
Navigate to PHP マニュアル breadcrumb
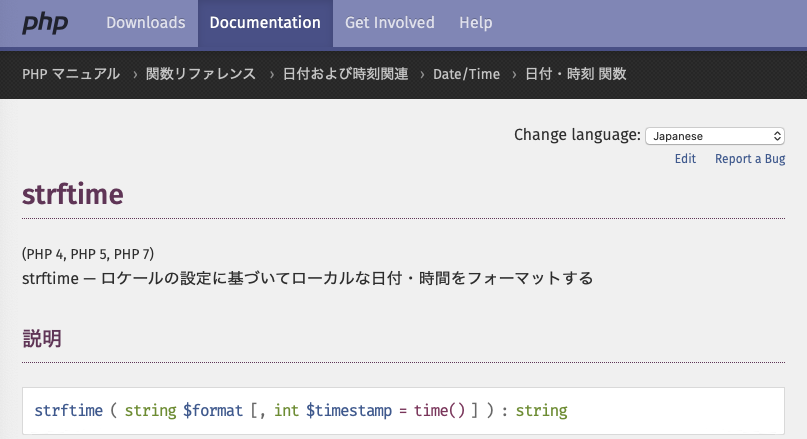71,74
